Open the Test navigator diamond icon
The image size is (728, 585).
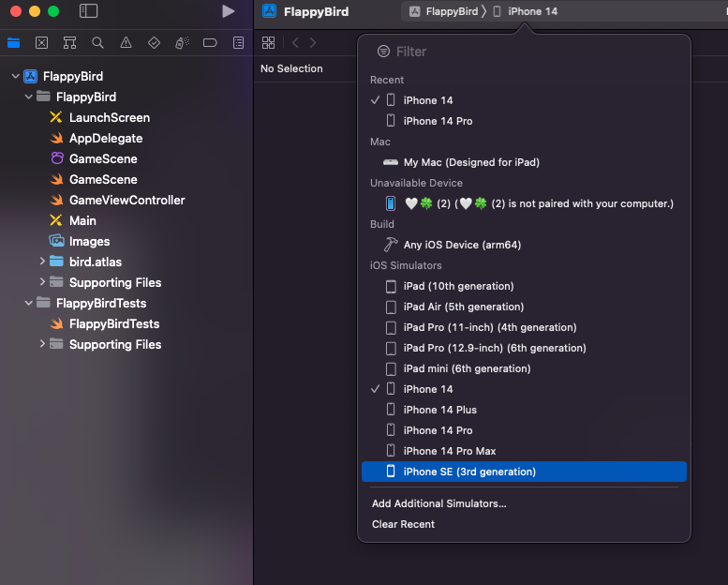[x=155, y=43]
